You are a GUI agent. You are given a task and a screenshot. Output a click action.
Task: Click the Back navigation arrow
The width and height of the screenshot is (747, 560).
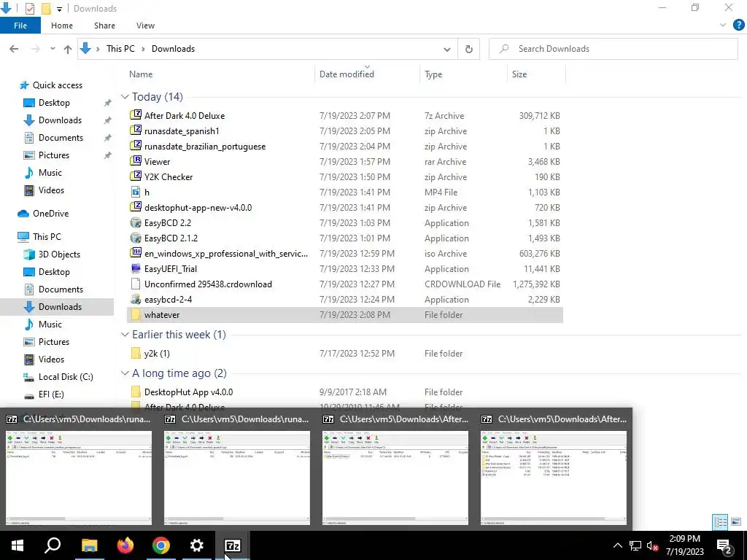coord(14,49)
